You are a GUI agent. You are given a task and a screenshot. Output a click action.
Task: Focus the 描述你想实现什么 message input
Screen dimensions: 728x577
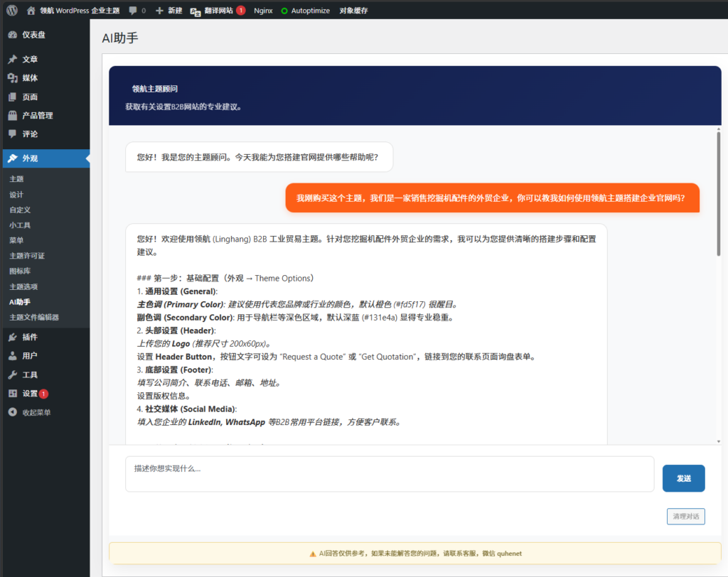click(x=389, y=474)
